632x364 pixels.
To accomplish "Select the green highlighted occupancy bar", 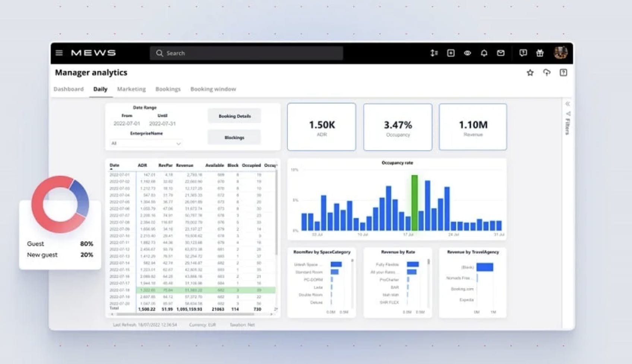I will click(414, 203).
